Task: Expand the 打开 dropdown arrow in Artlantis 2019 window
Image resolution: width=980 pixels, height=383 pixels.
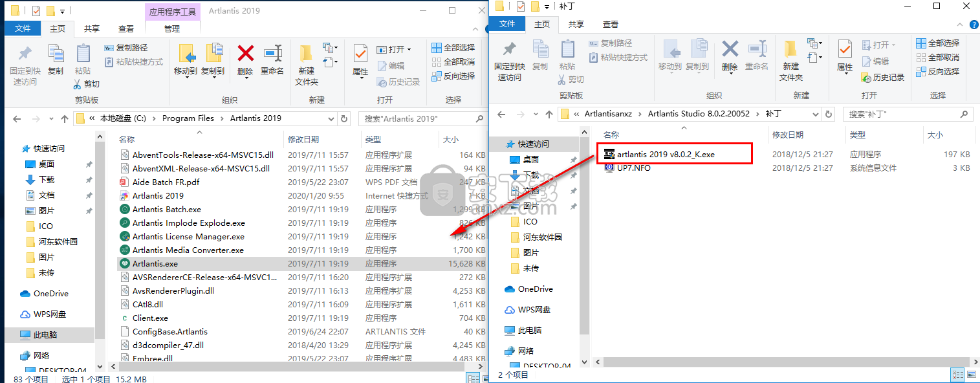Action: (409, 49)
